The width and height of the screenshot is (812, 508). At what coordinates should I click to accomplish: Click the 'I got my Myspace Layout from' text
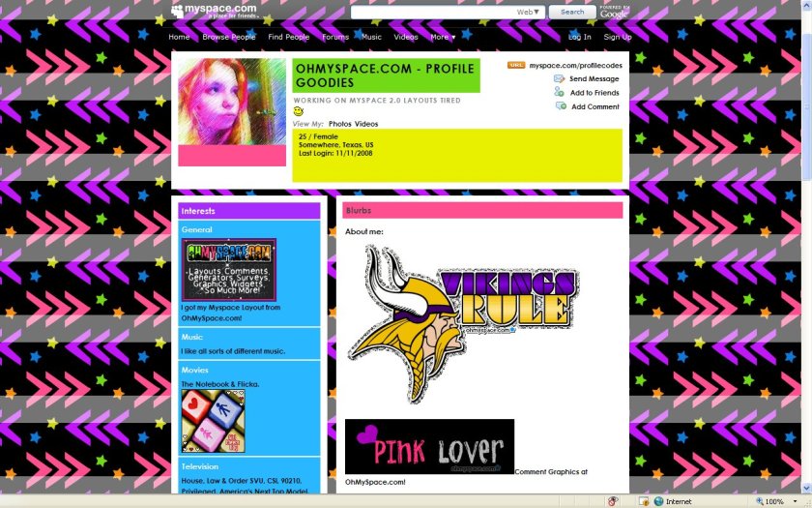[x=230, y=308]
